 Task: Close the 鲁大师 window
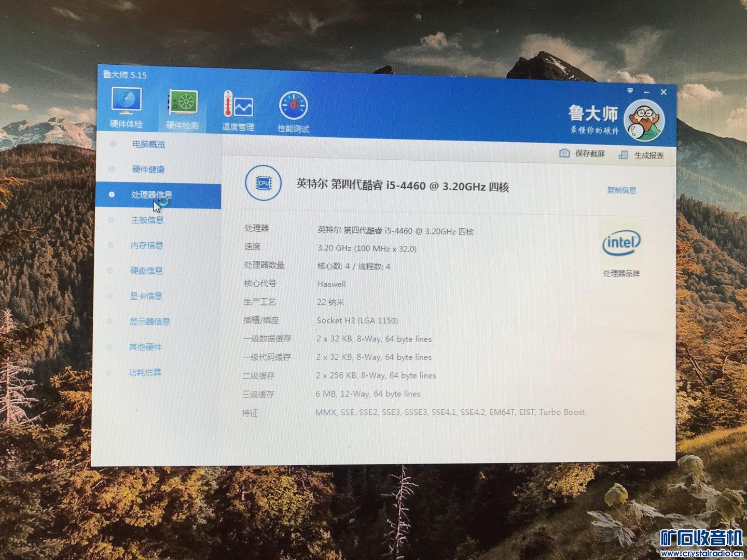pyautogui.click(x=663, y=92)
